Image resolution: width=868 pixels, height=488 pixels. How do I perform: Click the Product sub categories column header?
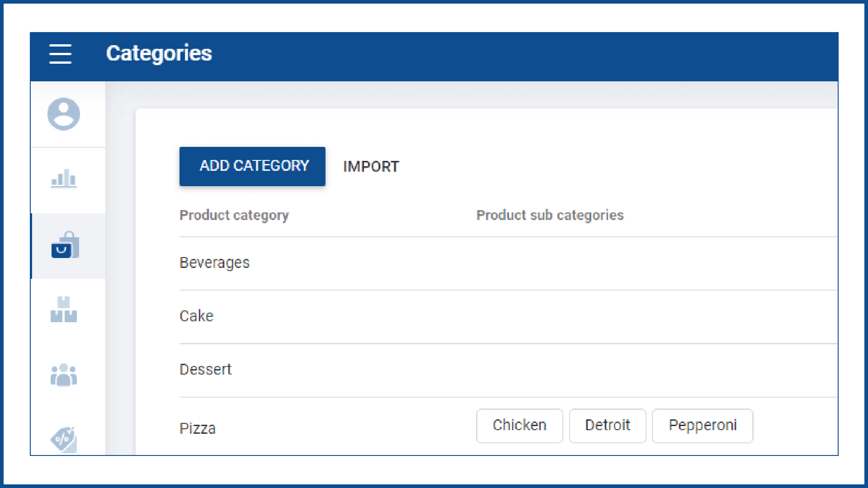[x=550, y=215]
